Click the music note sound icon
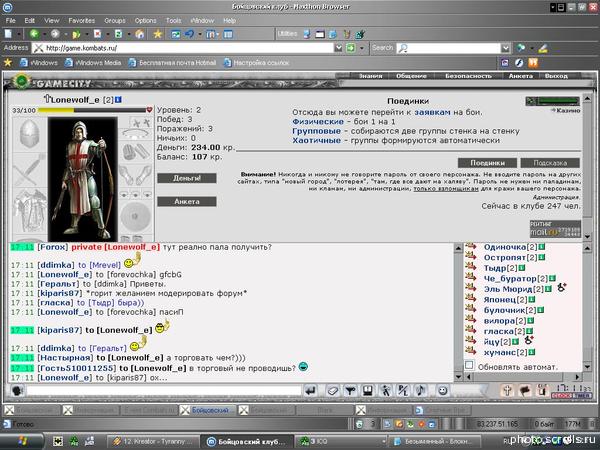The width and height of the screenshot is (600, 450). pos(421,391)
